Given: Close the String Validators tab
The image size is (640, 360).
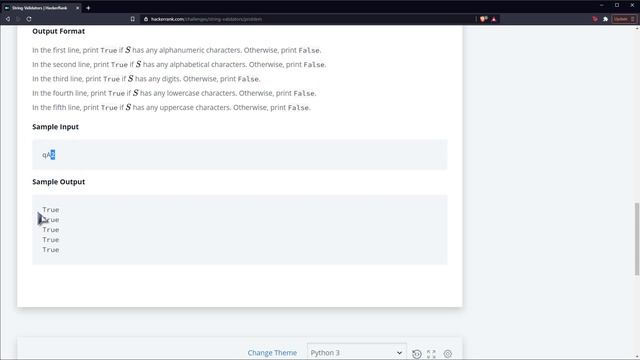Looking at the screenshot, I should click(78, 8).
